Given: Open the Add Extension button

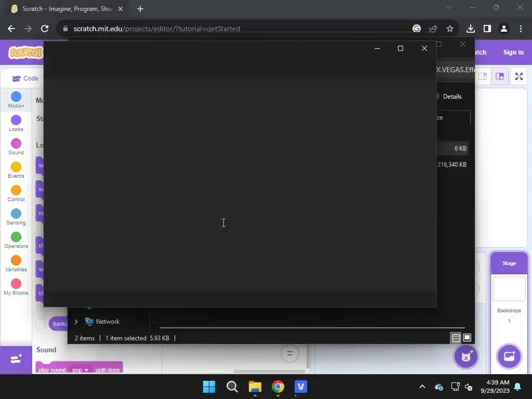Looking at the screenshot, I should click(x=16, y=360).
